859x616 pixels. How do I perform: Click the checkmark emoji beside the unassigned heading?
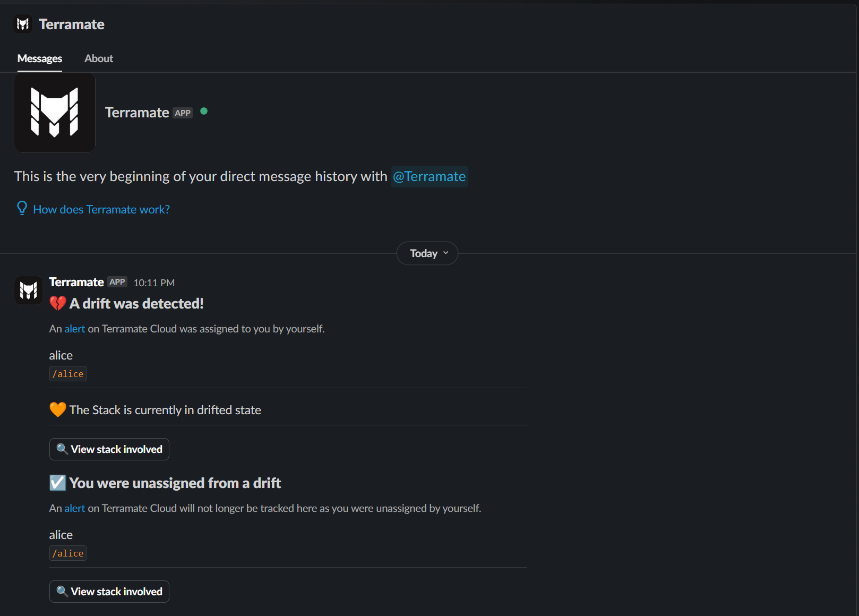click(57, 483)
